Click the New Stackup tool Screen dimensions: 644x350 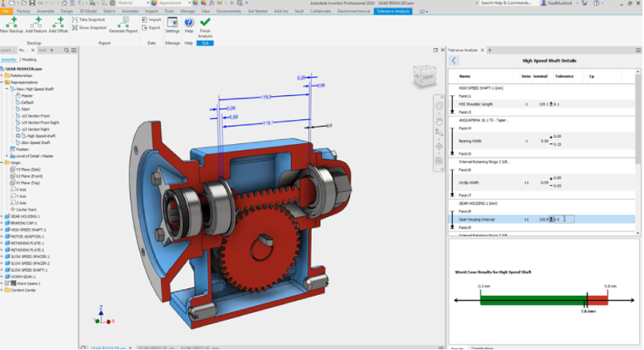(x=12, y=25)
